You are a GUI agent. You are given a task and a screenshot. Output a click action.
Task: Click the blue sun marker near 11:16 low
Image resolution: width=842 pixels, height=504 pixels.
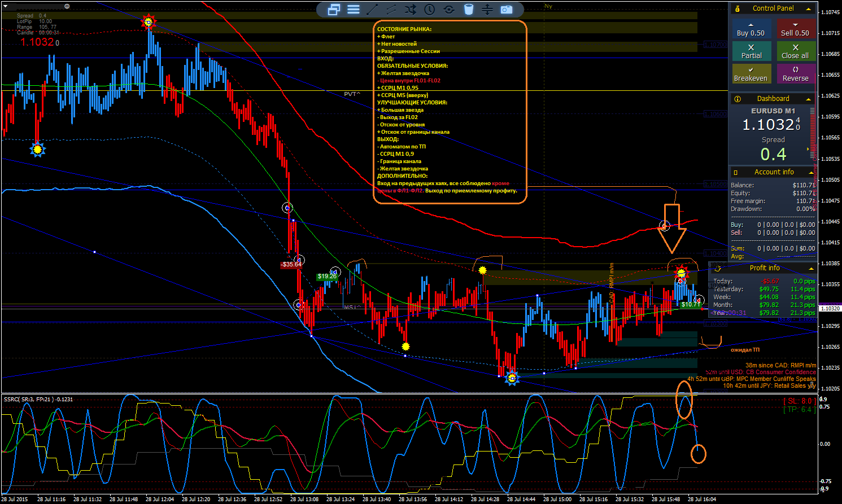click(37, 150)
